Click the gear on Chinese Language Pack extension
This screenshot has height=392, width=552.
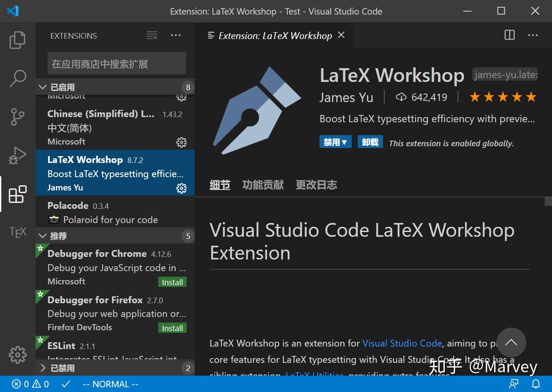tap(181, 142)
